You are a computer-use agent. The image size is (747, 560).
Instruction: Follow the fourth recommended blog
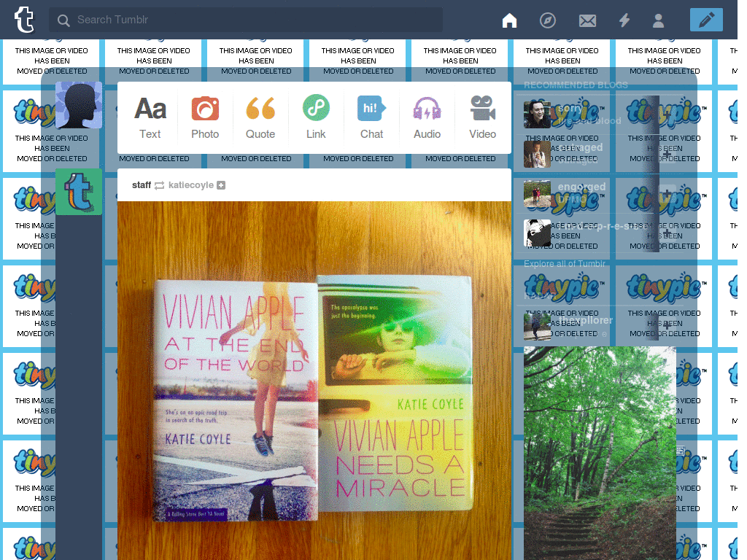pos(667,233)
